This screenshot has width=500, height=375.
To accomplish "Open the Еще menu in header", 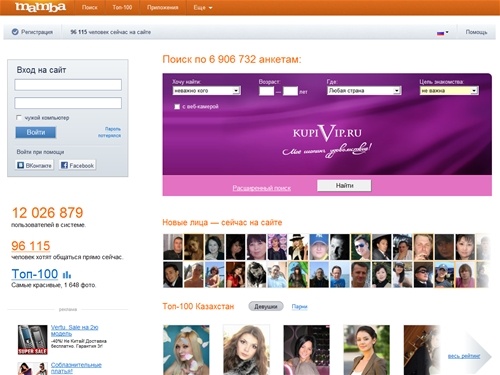I will pos(203,7).
